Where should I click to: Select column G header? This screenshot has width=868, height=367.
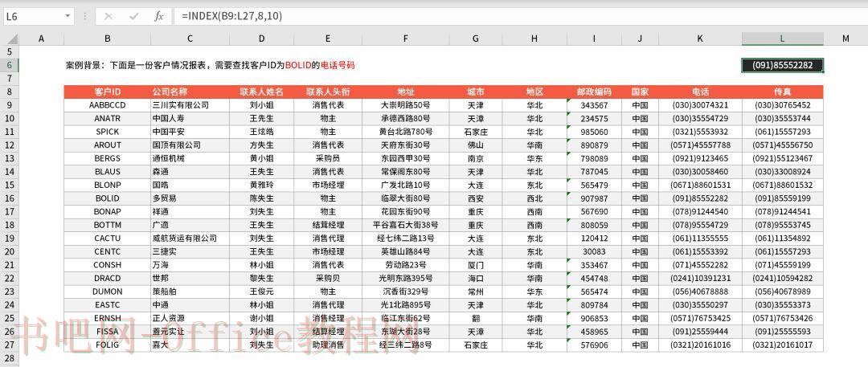tap(476, 39)
